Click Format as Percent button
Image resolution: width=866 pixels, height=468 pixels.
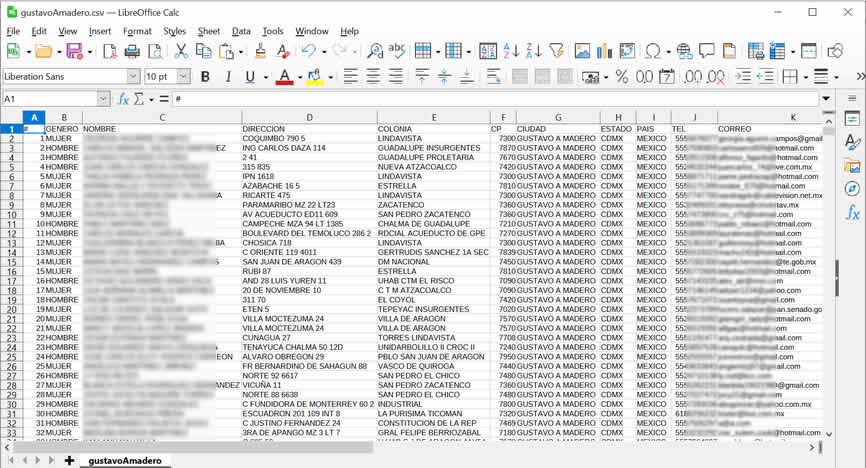(x=622, y=77)
